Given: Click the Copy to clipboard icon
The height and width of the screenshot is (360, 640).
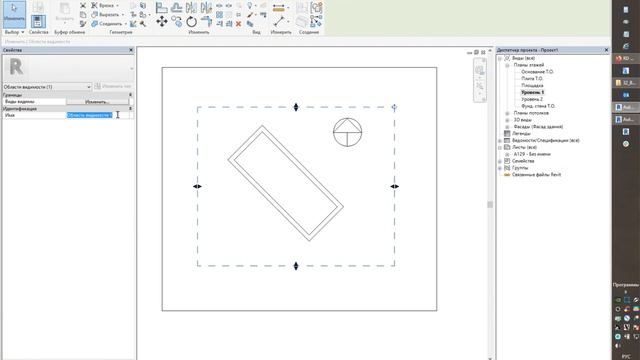Looking at the screenshot, I should pos(83,15).
